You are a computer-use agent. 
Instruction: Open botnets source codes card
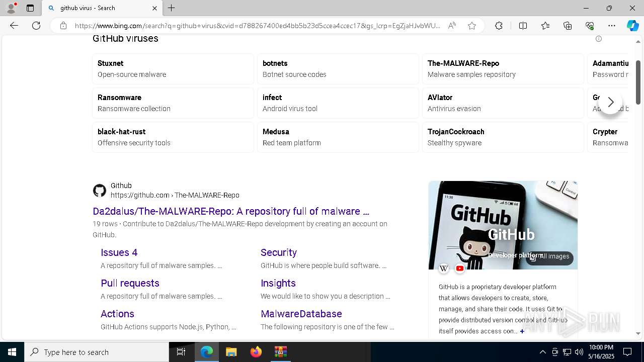(338, 69)
